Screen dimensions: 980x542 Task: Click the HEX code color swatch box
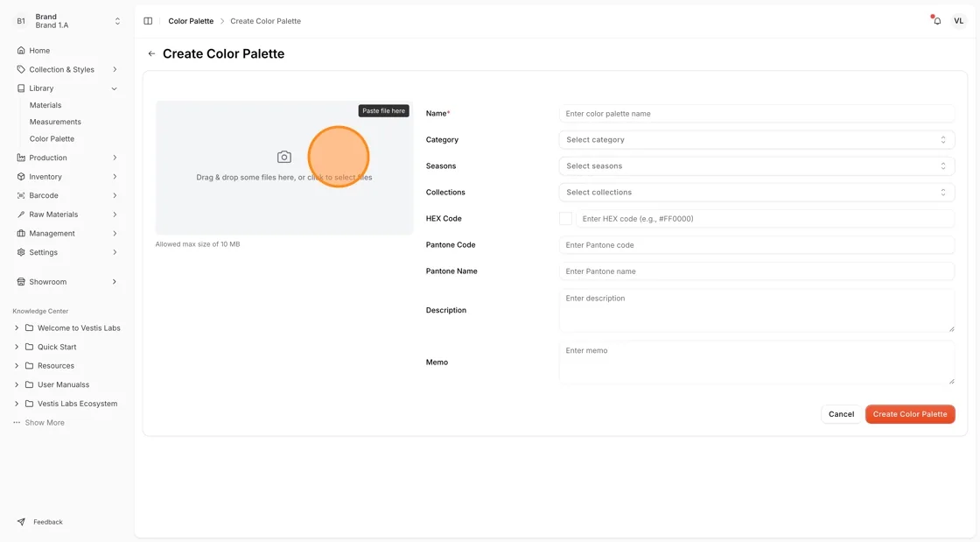click(x=565, y=219)
